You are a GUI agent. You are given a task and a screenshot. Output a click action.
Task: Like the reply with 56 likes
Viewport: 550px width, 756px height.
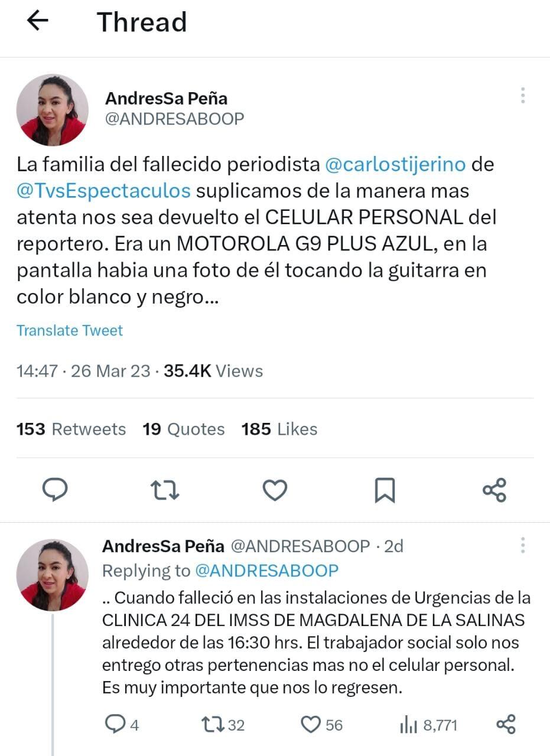click(322, 724)
